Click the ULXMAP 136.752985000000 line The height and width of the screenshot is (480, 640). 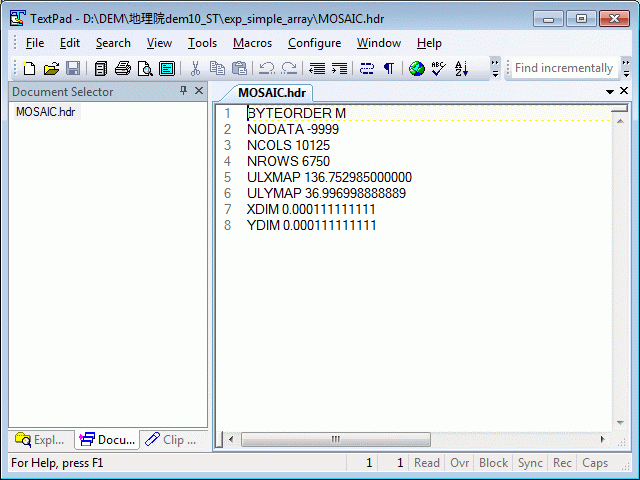[x=329, y=177]
